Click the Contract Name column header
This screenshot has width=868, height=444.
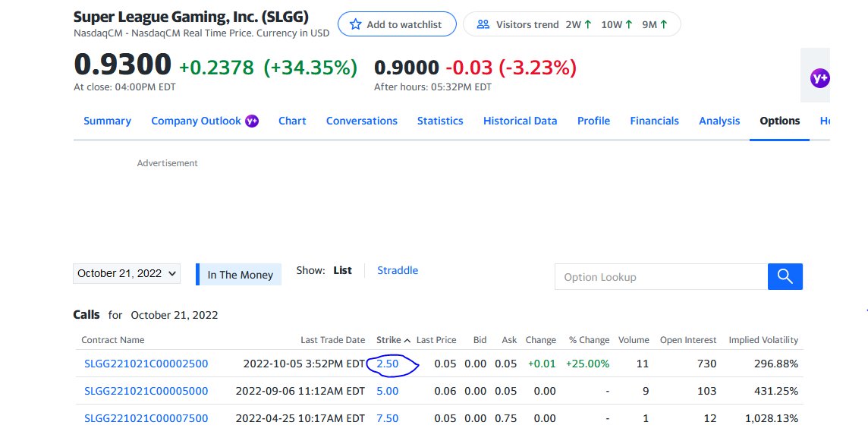[113, 340]
